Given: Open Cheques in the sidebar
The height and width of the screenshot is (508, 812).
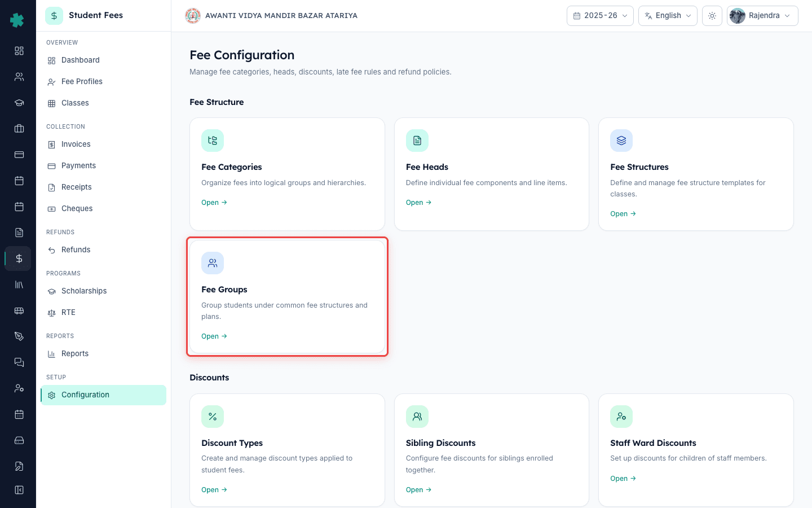Looking at the screenshot, I should [103, 209].
